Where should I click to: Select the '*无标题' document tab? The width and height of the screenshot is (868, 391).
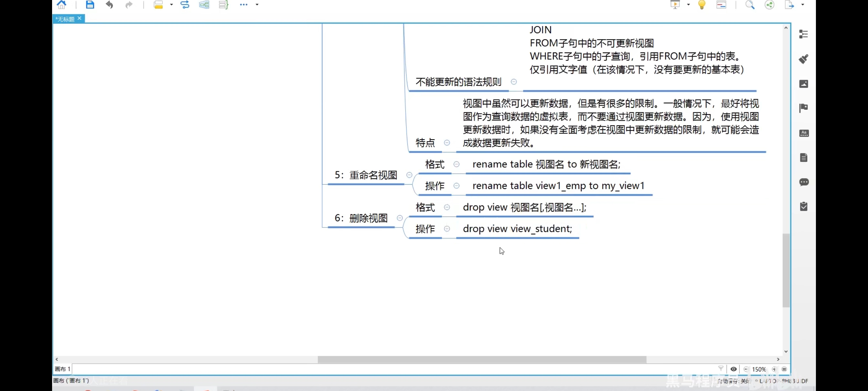coord(65,19)
